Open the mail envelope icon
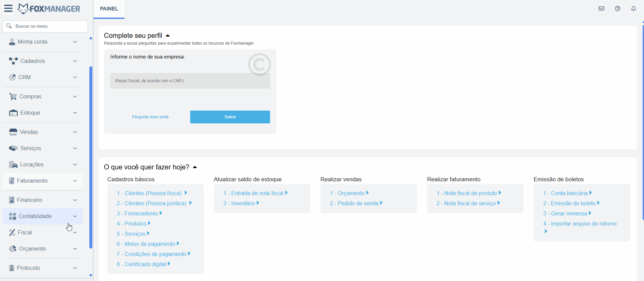 tap(601, 8)
